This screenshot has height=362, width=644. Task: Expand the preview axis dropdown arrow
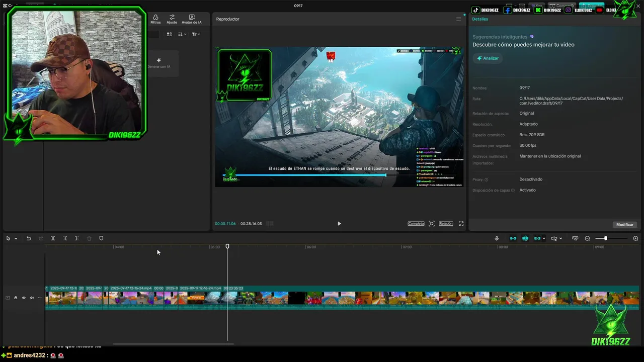pos(561,239)
